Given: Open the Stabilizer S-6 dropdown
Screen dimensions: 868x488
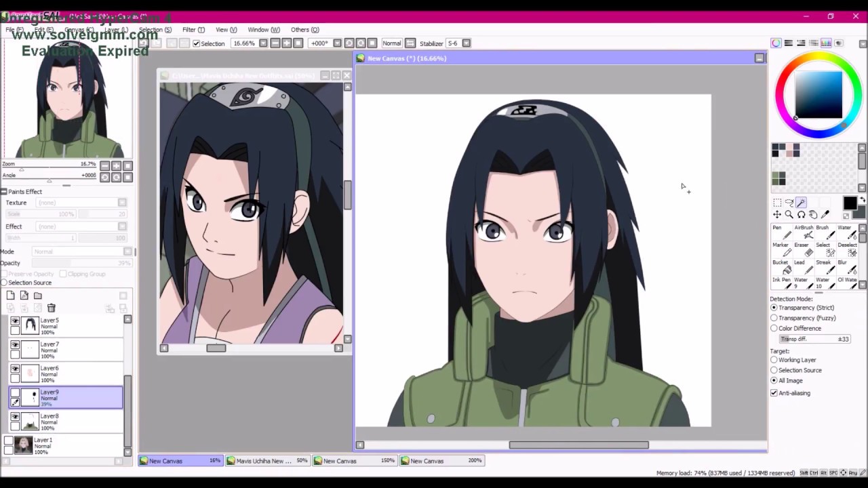Looking at the screenshot, I should [466, 43].
